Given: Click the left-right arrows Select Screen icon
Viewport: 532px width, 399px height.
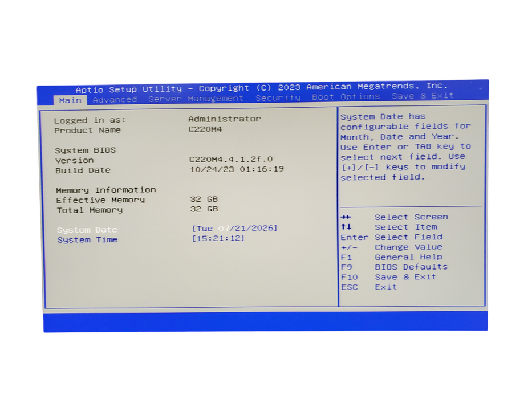Looking at the screenshot, I should tap(346, 217).
